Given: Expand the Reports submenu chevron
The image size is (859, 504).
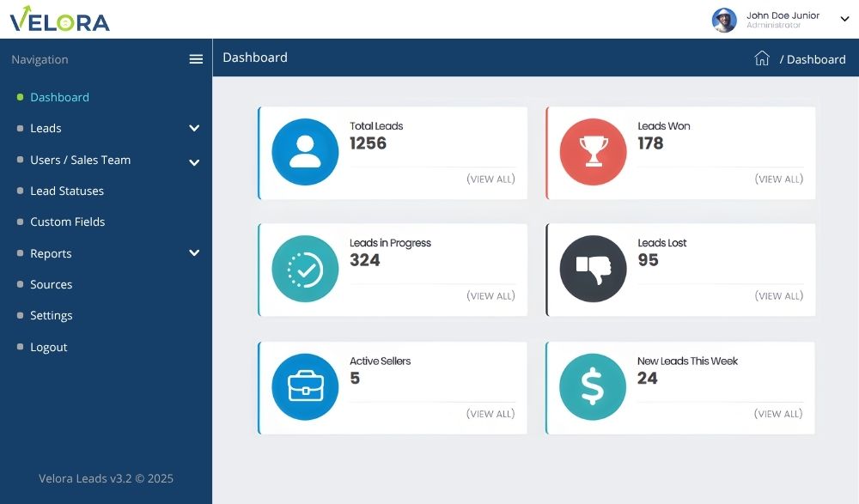Looking at the screenshot, I should point(194,252).
